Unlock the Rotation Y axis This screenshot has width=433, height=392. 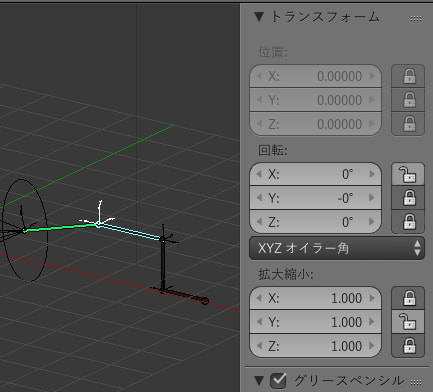(x=408, y=198)
